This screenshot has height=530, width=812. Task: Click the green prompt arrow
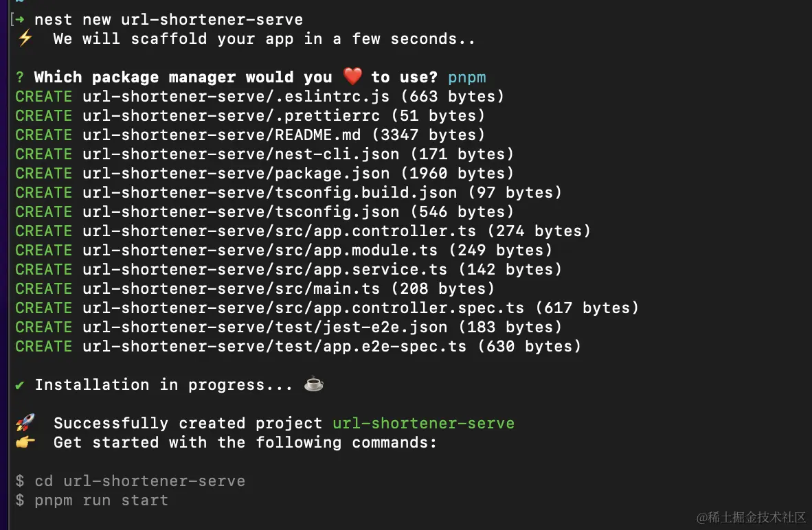pyautogui.click(x=19, y=20)
